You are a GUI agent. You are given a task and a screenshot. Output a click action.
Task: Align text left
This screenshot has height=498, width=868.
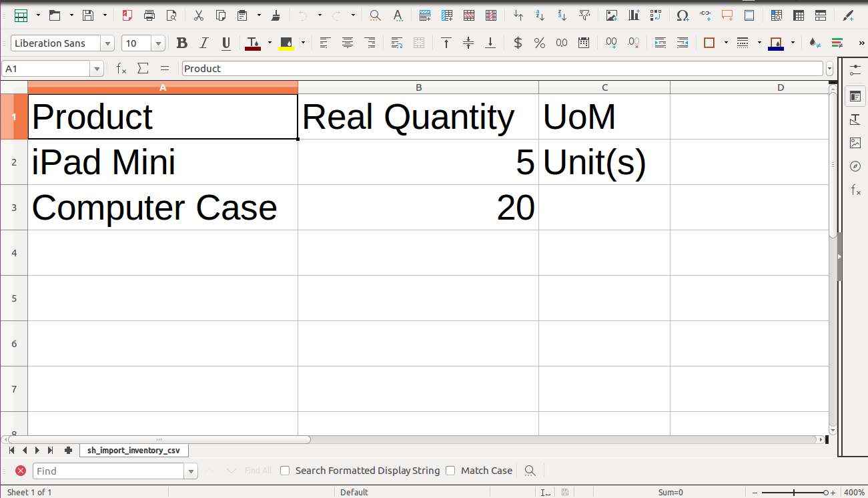tap(325, 43)
